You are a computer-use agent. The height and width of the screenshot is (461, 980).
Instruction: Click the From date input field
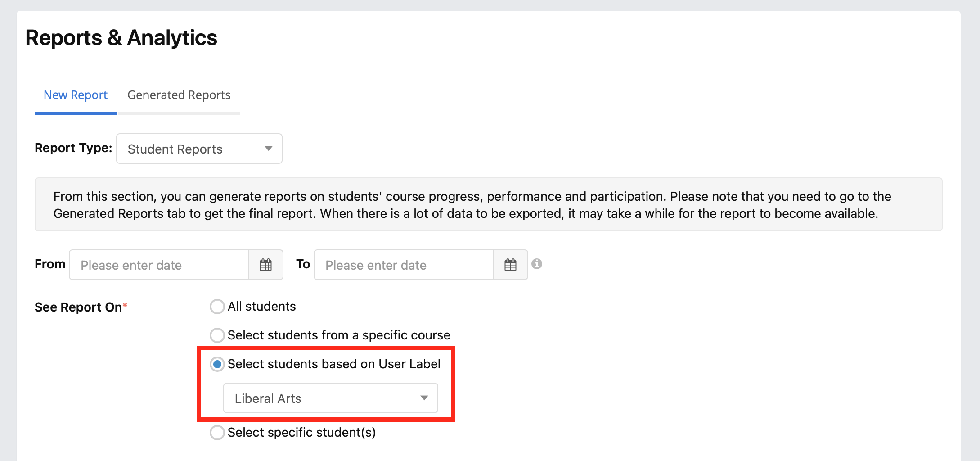[x=159, y=265]
